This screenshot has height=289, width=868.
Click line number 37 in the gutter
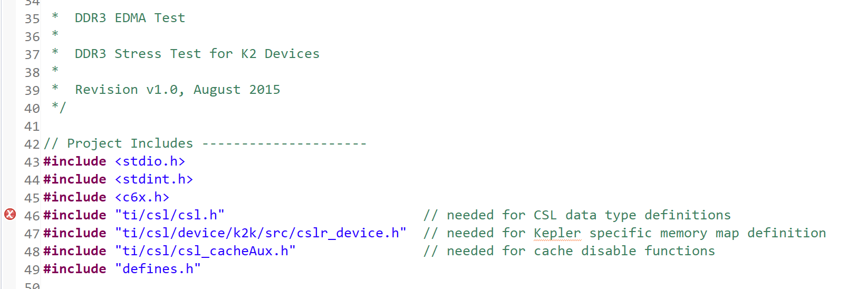[x=32, y=55]
